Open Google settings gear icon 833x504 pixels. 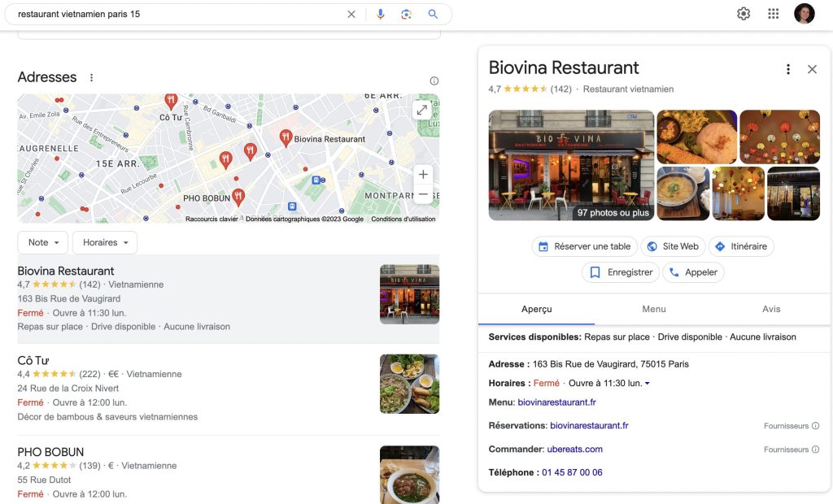[744, 14]
